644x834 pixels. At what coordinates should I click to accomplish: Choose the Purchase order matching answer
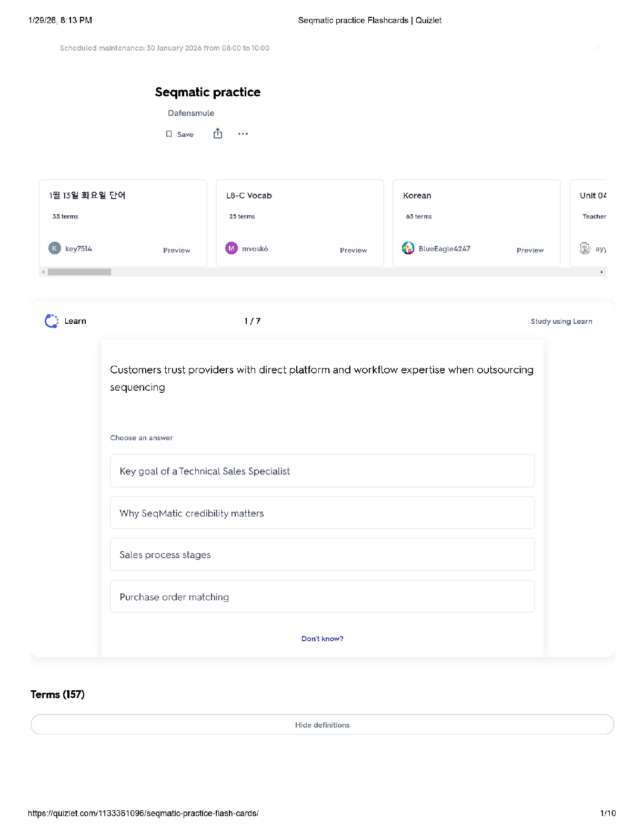[x=322, y=597]
